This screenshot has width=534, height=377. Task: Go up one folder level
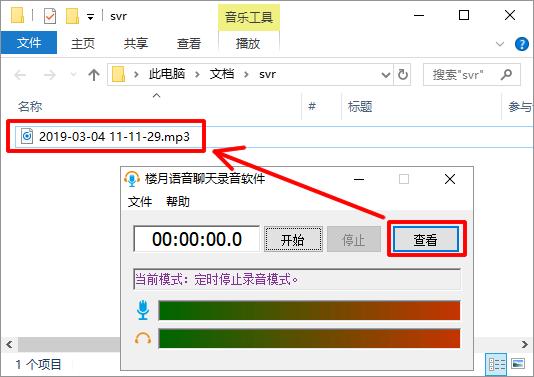tap(94, 75)
